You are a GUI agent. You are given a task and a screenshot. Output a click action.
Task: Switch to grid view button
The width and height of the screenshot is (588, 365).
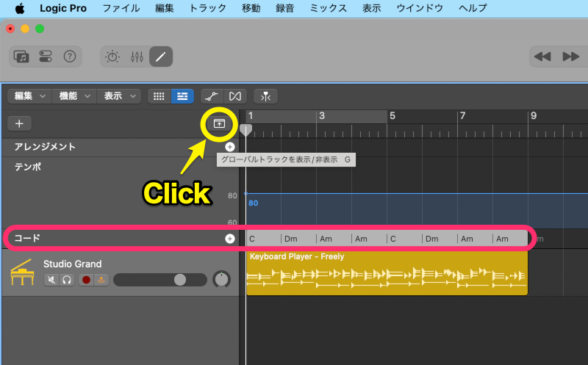pyautogui.click(x=159, y=96)
